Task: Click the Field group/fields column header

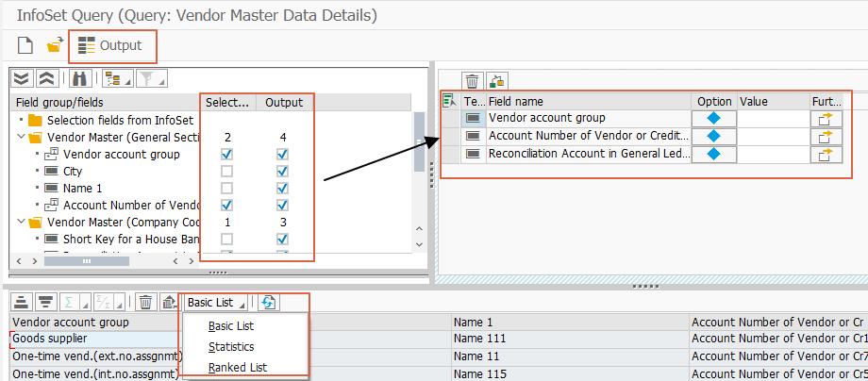Action: tap(105, 102)
